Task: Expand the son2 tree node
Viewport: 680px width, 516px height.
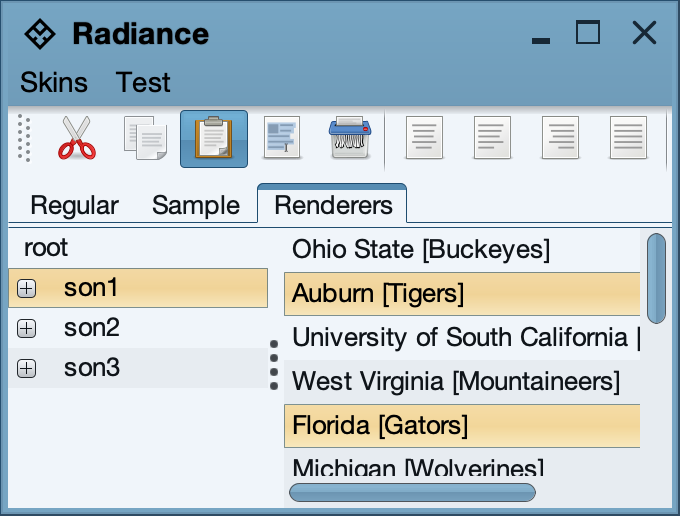Action: click(x=26, y=328)
